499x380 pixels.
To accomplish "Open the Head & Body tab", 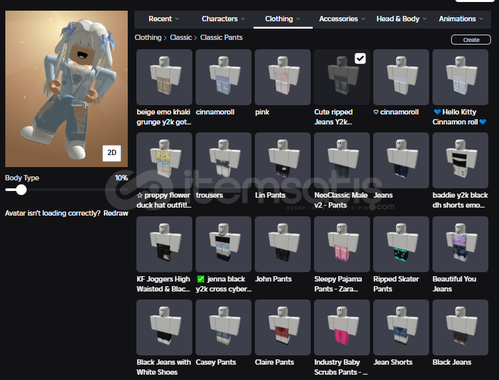I will click(401, 19).
